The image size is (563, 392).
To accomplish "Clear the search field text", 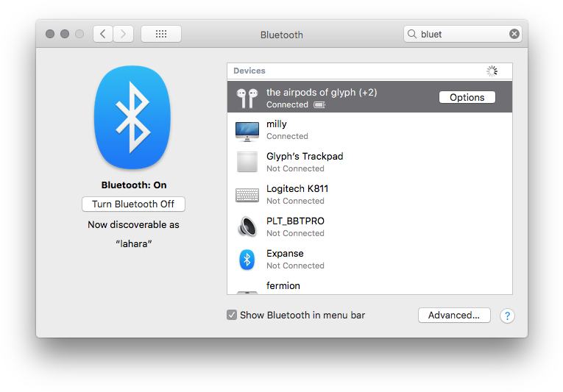I will click(514, 34).
